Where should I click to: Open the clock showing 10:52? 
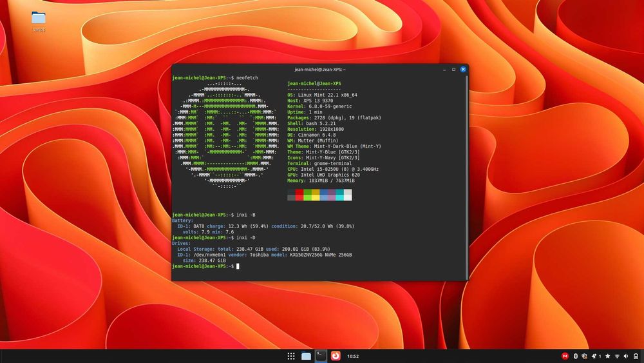(x=353, y=357)
